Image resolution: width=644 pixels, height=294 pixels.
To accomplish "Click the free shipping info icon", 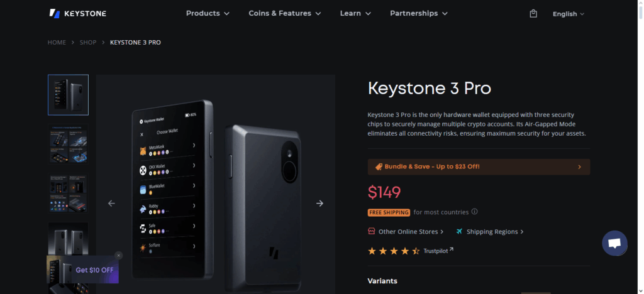I will click(x=475, y=212).
